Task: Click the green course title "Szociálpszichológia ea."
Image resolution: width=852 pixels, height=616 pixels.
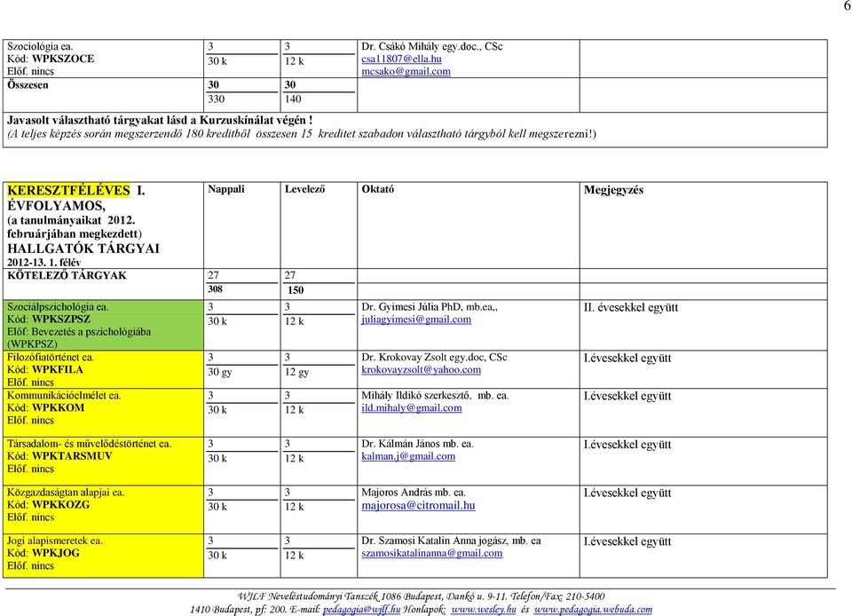Action: point(58,307)
